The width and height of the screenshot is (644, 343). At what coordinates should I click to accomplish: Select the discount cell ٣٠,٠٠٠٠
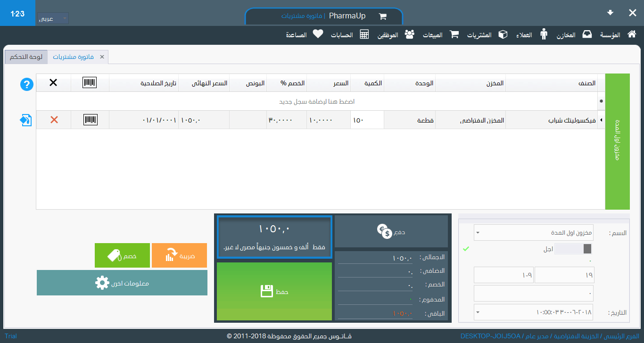coord(287,120)
